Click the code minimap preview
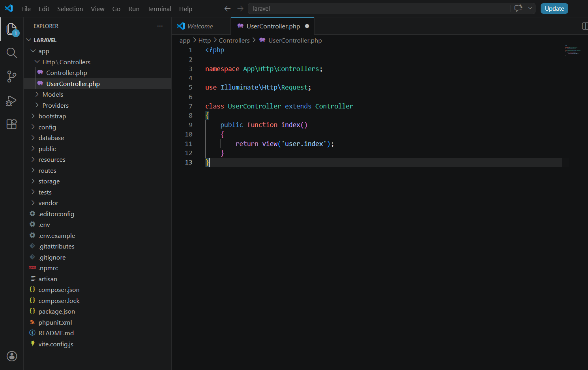This screenshot has width=588, height=370. pyautogui.click(x=572, y=50)
